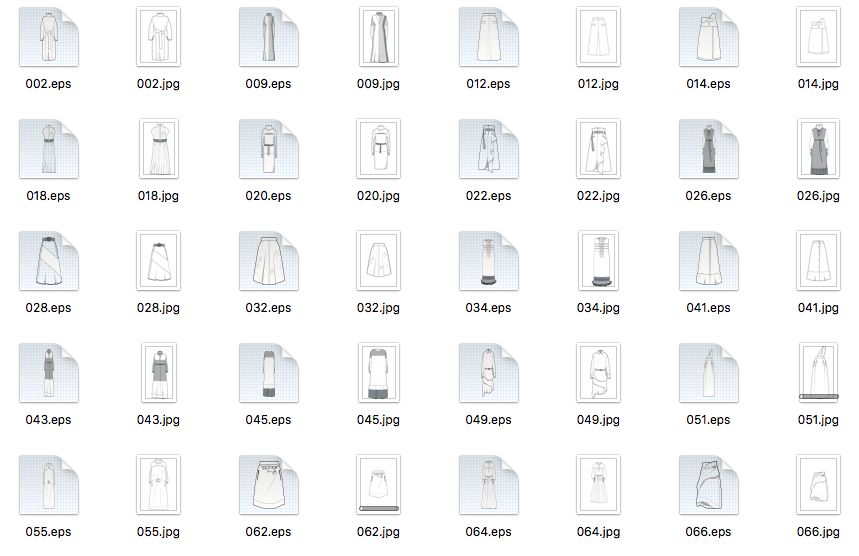Select the 032.eps file icon
This screenshot has width=859, height=556.
[x=269, y=261]
